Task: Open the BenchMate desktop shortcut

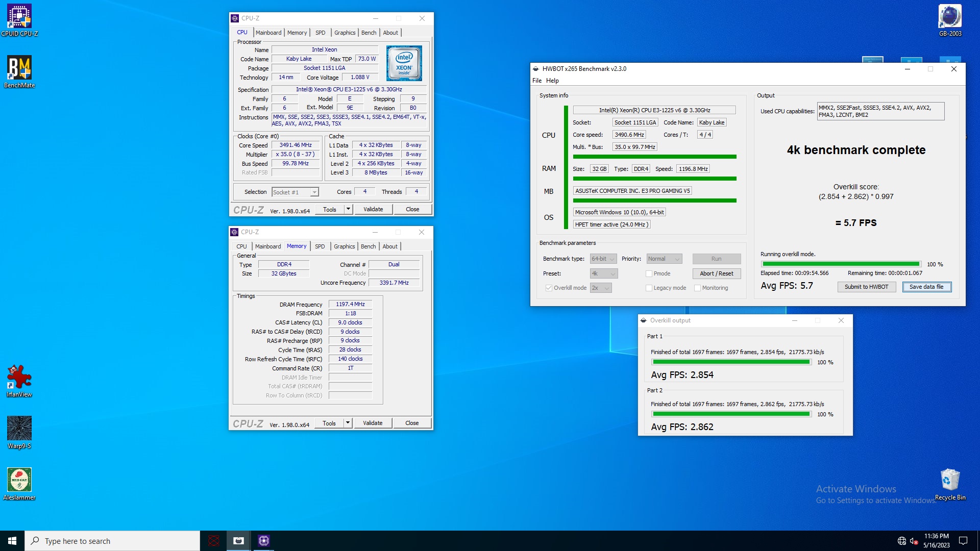Action: (19, 72)
